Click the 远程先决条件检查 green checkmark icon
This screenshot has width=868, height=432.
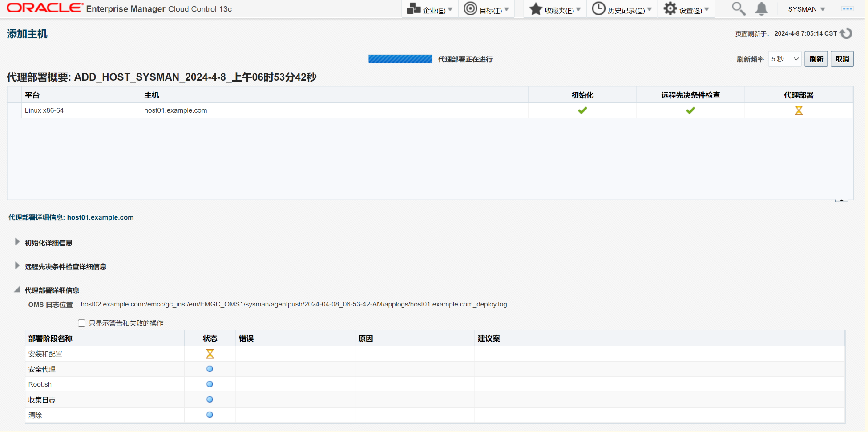(690, 110)
